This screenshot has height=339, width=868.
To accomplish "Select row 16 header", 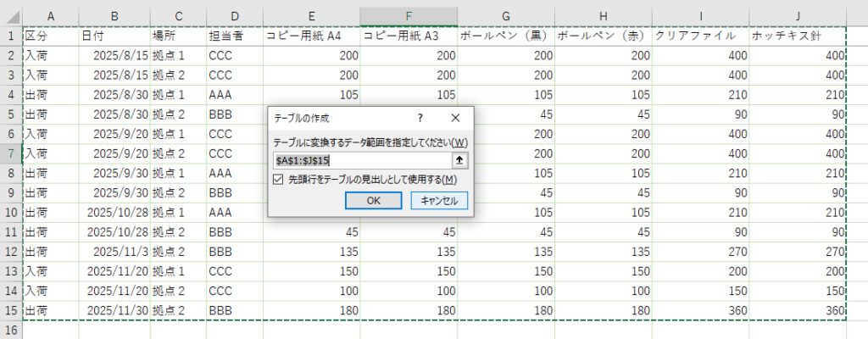I will tap(11, 331).
